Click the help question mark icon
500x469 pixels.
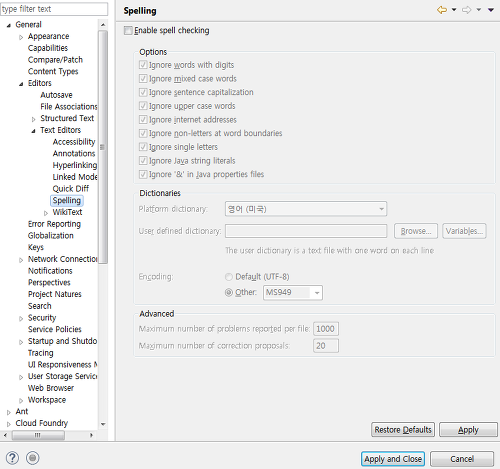tap(12, 458)
